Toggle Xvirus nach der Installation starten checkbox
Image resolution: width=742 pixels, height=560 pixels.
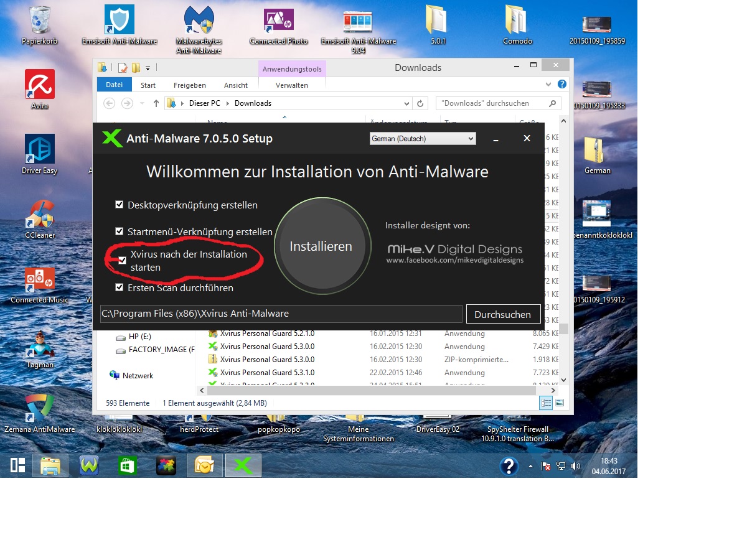click(x=122, y=261)
